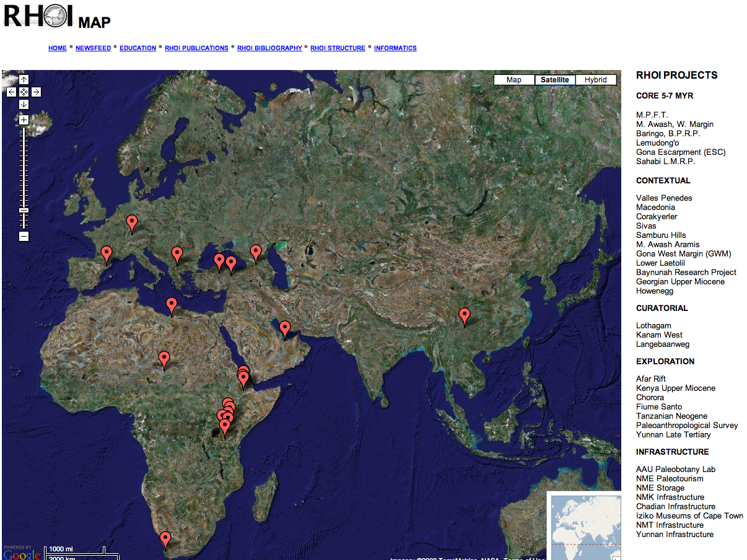The width and height of the screenshot is (747, 560).
Task: Select Kanam West project
Action: [659, 335]
